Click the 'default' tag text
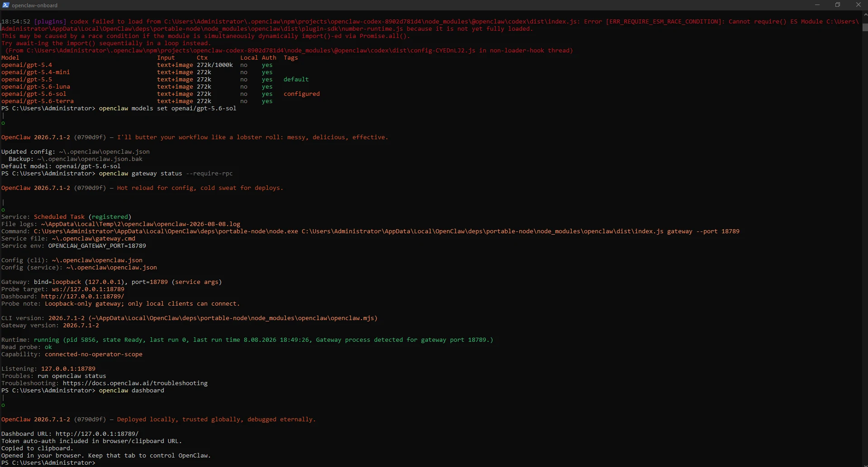Screen dimensions: 868x467 (x=296, y=80)
